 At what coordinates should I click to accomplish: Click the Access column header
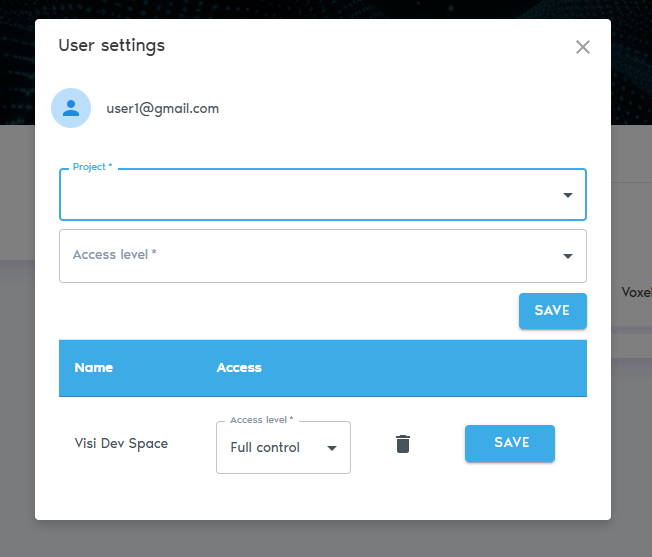pos(239,368)
